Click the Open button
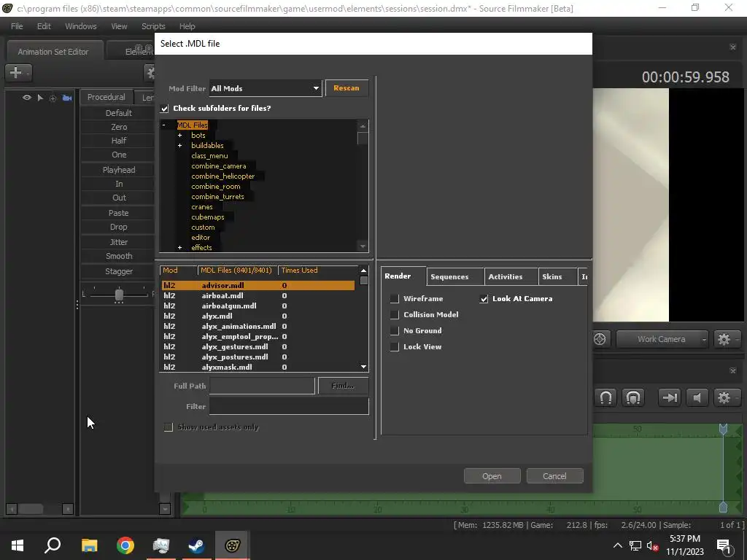The image size is (747, 560). coord(492,476)
